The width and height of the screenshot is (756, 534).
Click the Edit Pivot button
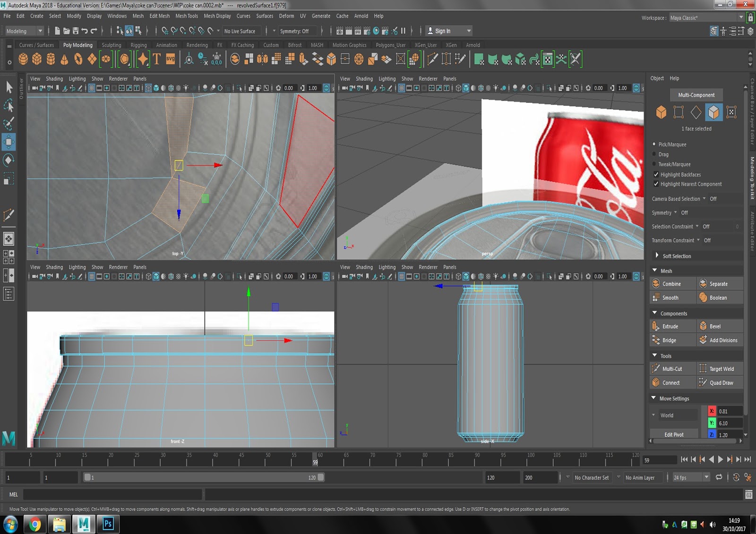[x=674, y=434]
